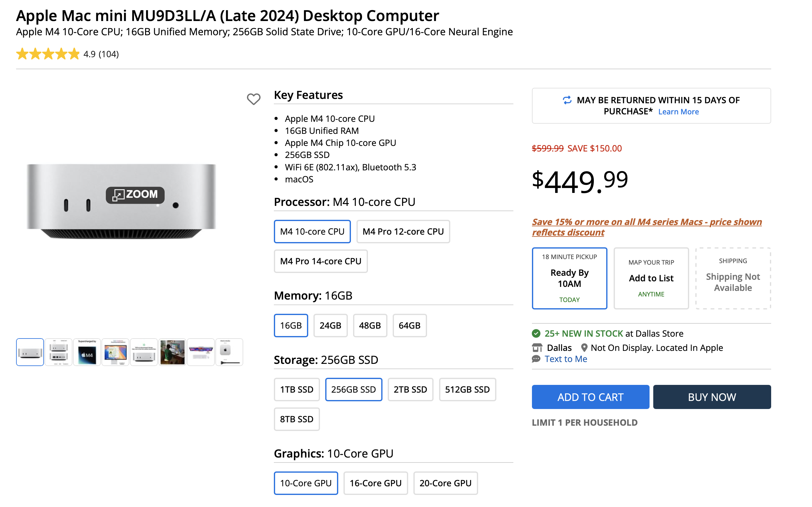
Task: Click the Dallas store icon
Action: pyautogui.click(x=537, y=348)
